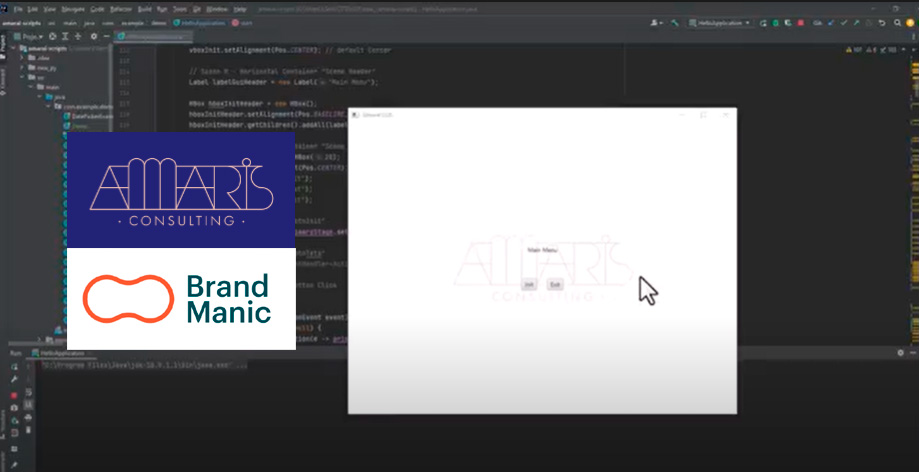The image size is (919, 472).
Task: Open the Run menu in the menu bar
Action: [162, 10]
